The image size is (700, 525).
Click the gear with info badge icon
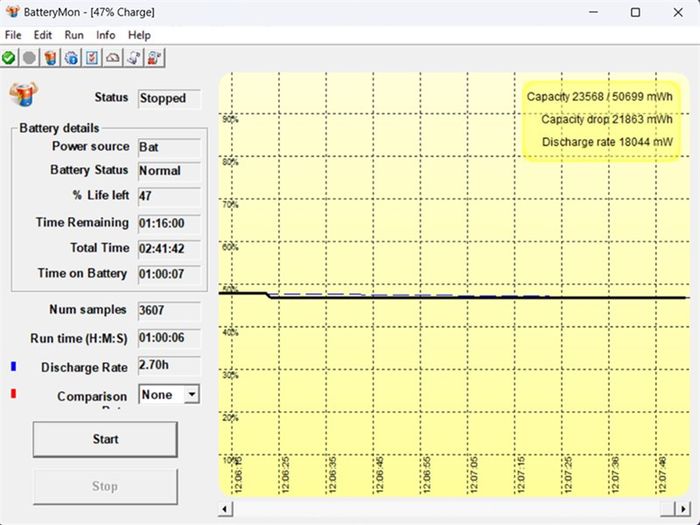[x=71, y=58]
